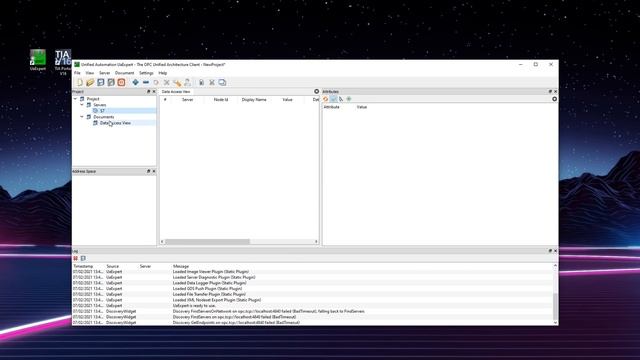Image resolution: width=640 pixels, height=360 pixels.
Task: Close the Attributes panel
Action: tap(555, 92)
